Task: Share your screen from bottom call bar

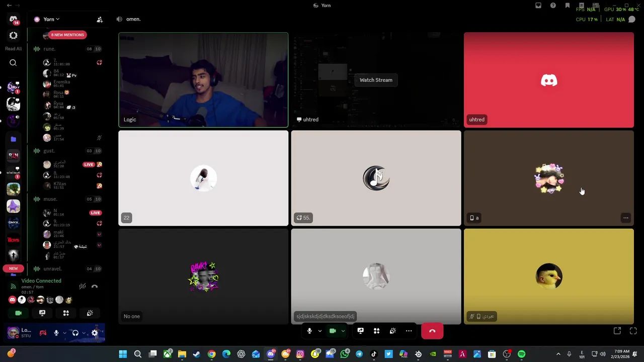Action: [360, 331]
